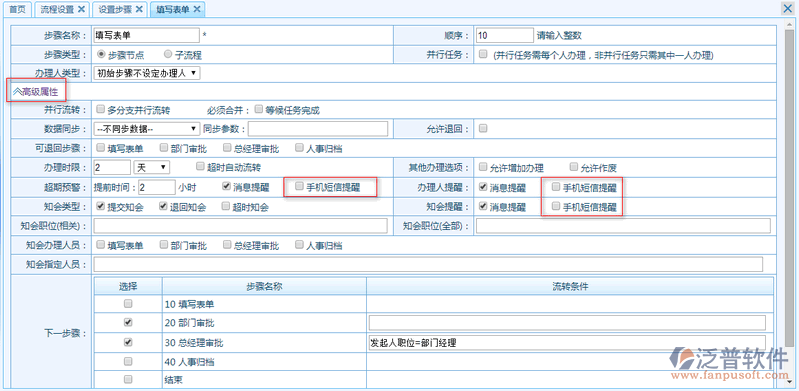Open the 办理人类型 dropdown
The height and width of the screenshot is (391, 799).
[147, 73]
